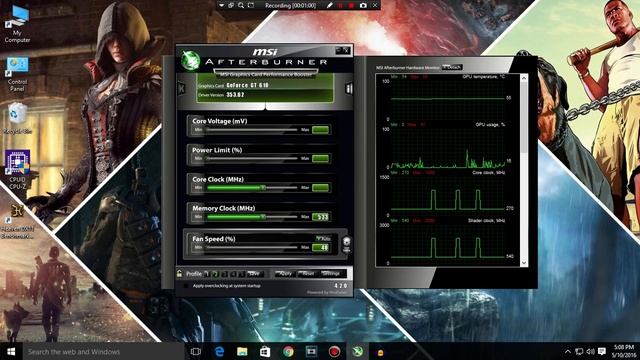
Task: Select profile slot 1
Action: (x=207, y=274)
